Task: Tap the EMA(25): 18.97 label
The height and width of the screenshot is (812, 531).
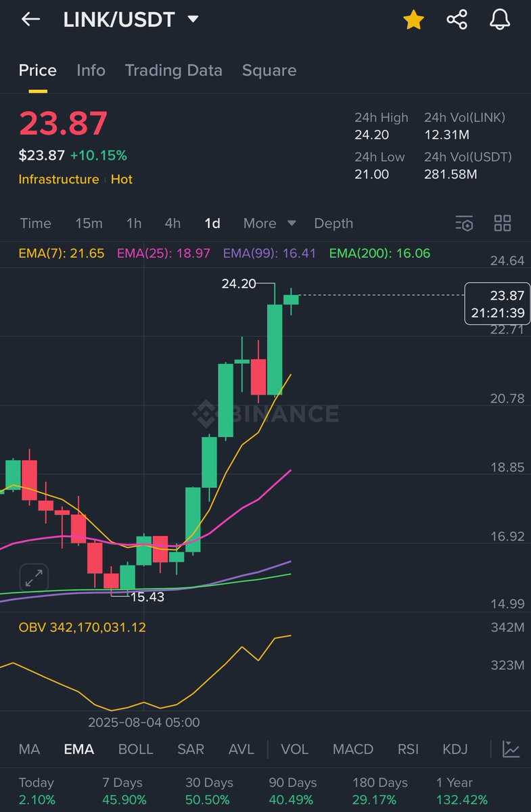Action: pos(163,254)
